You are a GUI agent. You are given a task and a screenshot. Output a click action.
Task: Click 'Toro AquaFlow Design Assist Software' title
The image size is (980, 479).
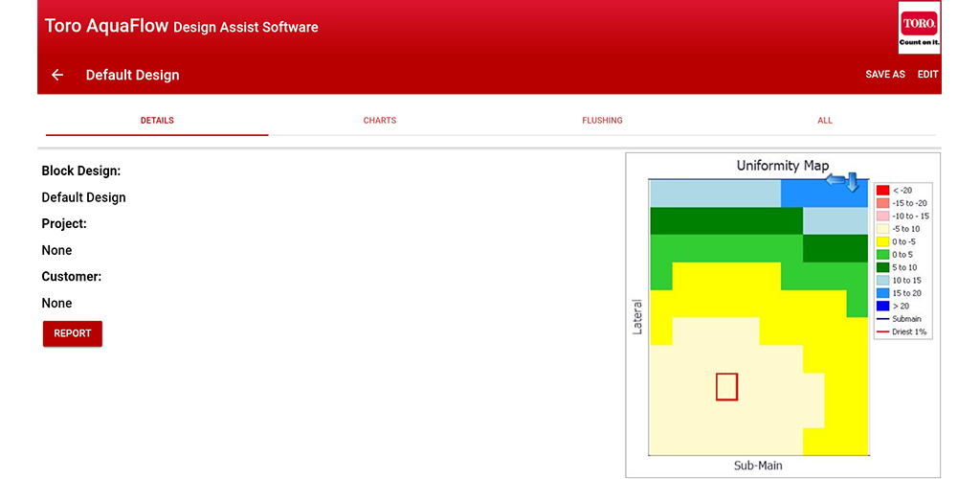point(181,26)
